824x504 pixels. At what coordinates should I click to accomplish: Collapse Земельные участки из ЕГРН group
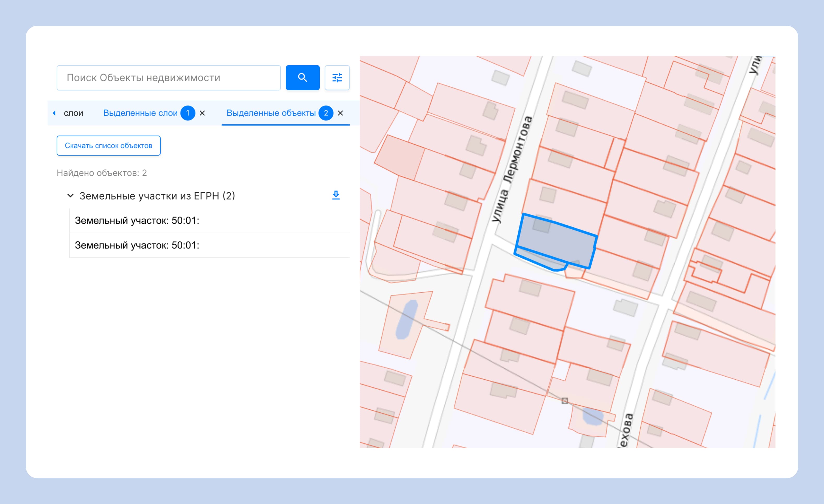70,195
